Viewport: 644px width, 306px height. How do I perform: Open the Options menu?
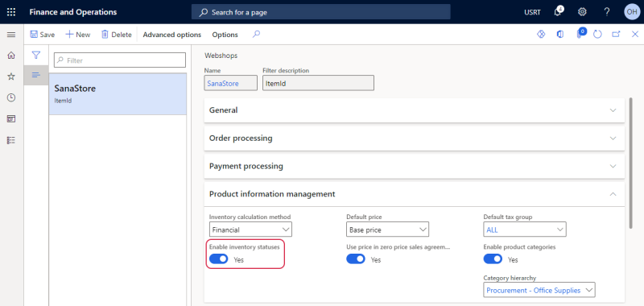click(x=225, y=35)
